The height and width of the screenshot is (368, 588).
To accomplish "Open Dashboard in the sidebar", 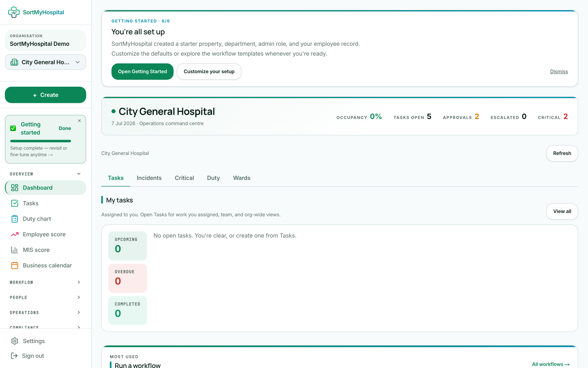I will [46, 188].
